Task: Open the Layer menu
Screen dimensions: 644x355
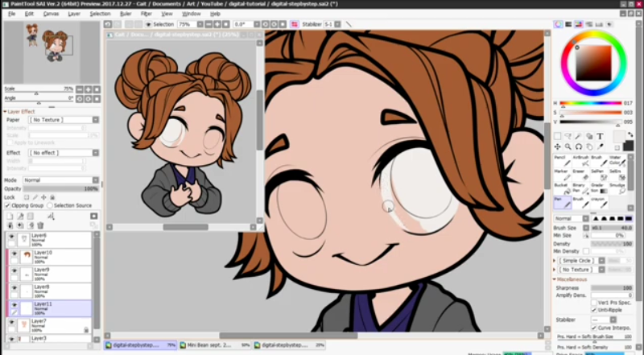Action: click(x=74, y=14)
